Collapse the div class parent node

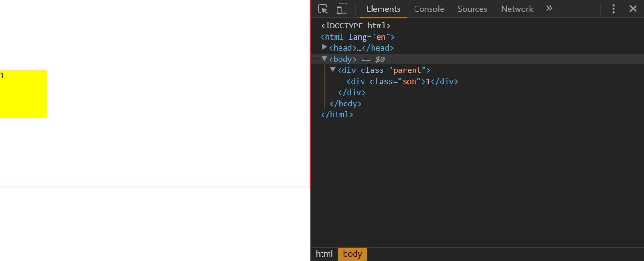pyautogui.click(x=333, y=70)
